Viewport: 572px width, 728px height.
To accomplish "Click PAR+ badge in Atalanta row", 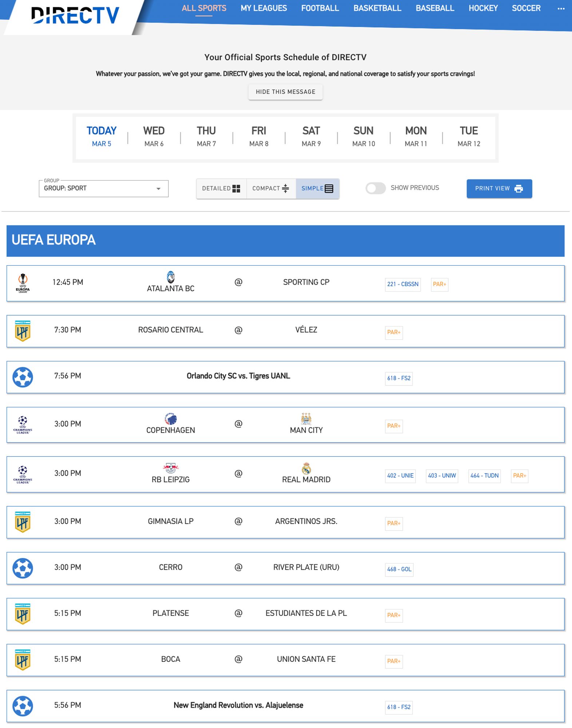I will tap(440, 284).
